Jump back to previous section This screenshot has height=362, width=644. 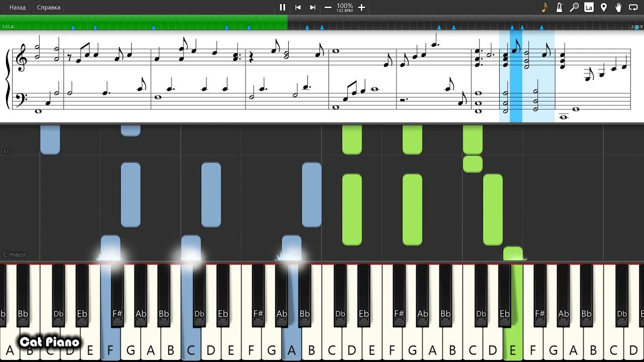(298, 8)
